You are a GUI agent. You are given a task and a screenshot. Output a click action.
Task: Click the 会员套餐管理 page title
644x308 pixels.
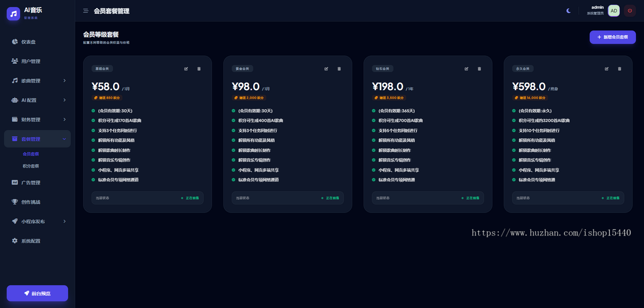tap(111, 11)
